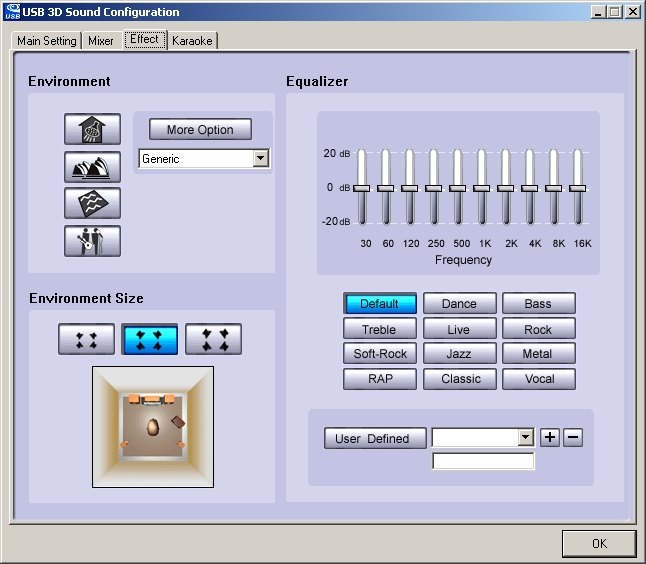Open the Generic environment dropdown

[x=261, y=159]
